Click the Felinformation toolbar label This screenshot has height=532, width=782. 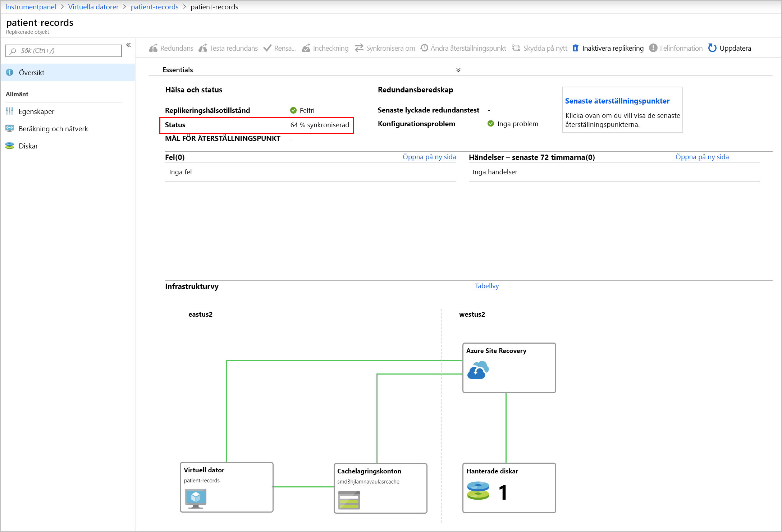681,48
